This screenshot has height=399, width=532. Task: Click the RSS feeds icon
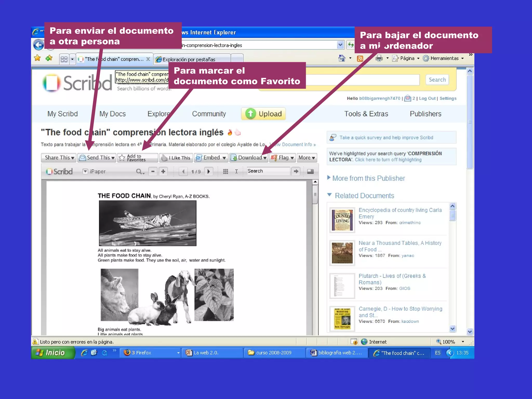pos(360,58)
